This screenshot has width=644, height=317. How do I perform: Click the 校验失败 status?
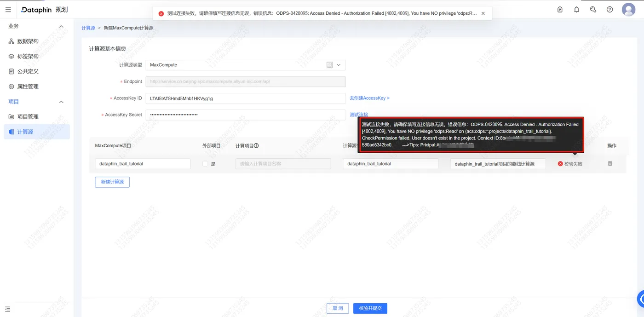click(x=570, y=164)
